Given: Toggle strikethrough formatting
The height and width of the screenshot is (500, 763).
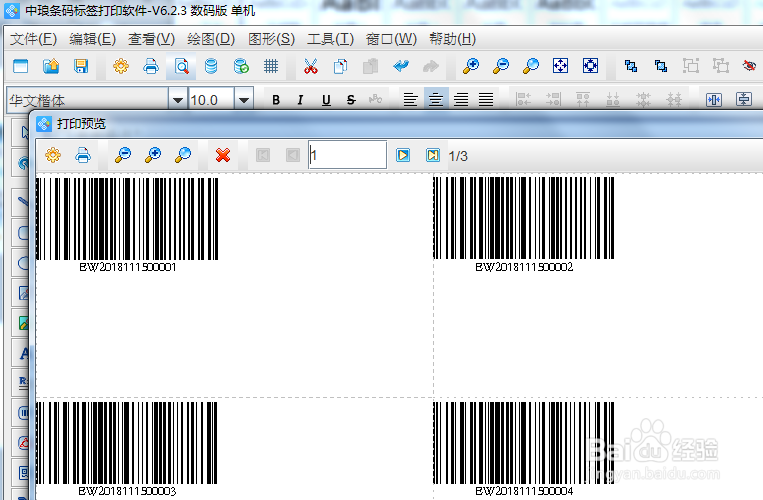Looking at the screenshot, I should pyautogui.click(x=351, y=100).
